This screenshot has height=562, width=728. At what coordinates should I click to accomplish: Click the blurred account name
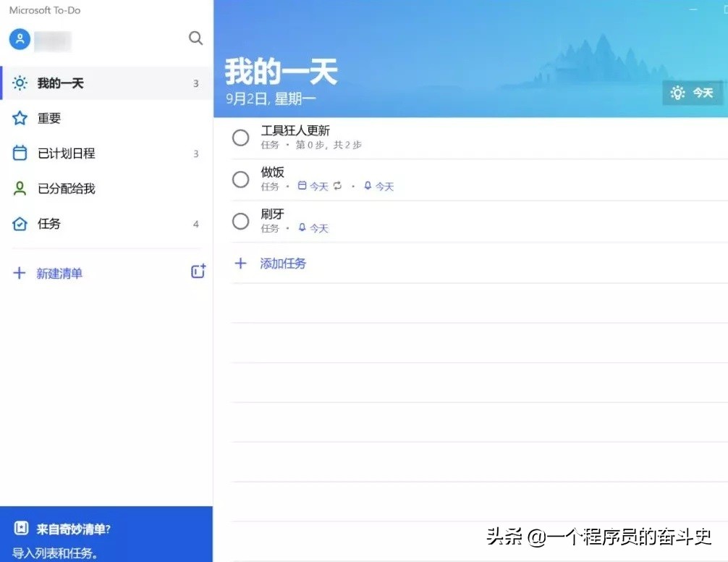(53, 41)
